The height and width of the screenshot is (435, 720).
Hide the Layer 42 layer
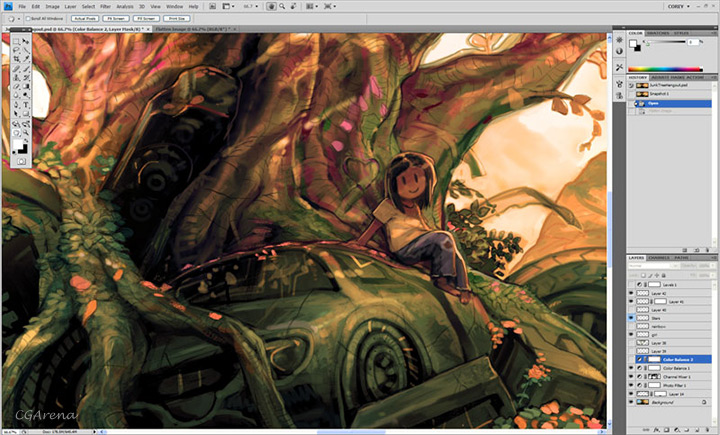click(631, 293)
